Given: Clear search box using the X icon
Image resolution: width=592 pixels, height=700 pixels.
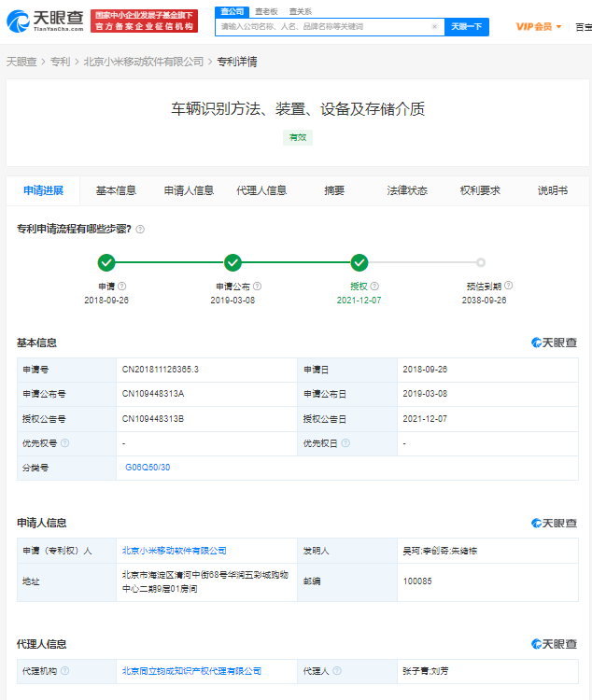Looking at the screenshot, I should [x=434, y=27].
